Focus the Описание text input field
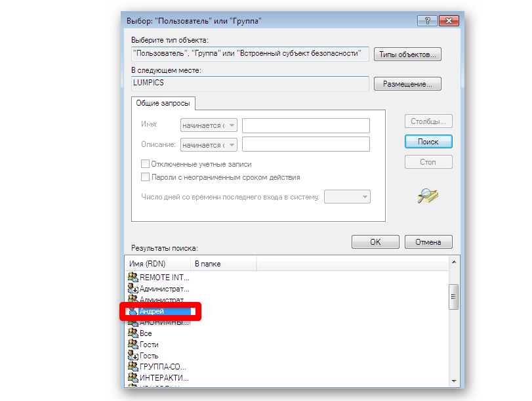 click(x=306, y=144)
